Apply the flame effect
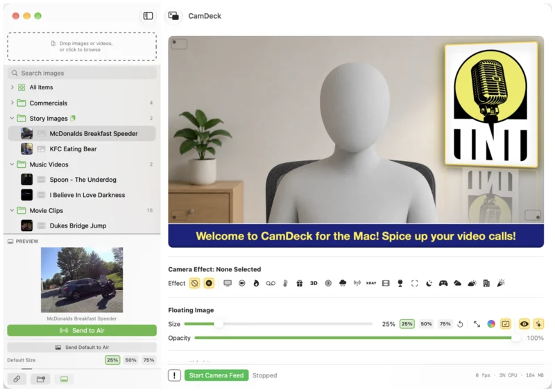555x392 pixels. (256, 283)
